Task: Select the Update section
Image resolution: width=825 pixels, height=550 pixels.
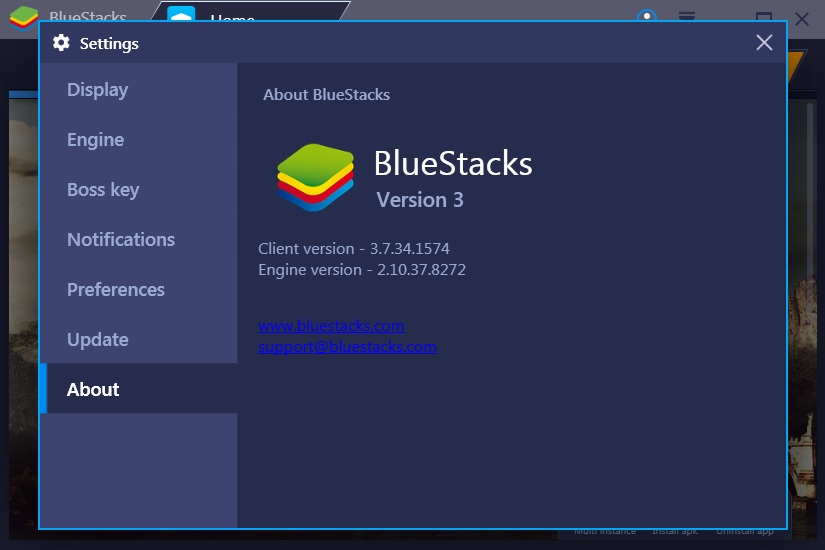Action: [x=97, y=340]
